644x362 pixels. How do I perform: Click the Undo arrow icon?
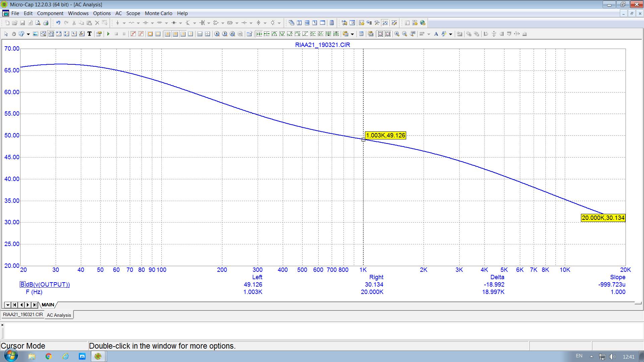(x=58, y=23)
